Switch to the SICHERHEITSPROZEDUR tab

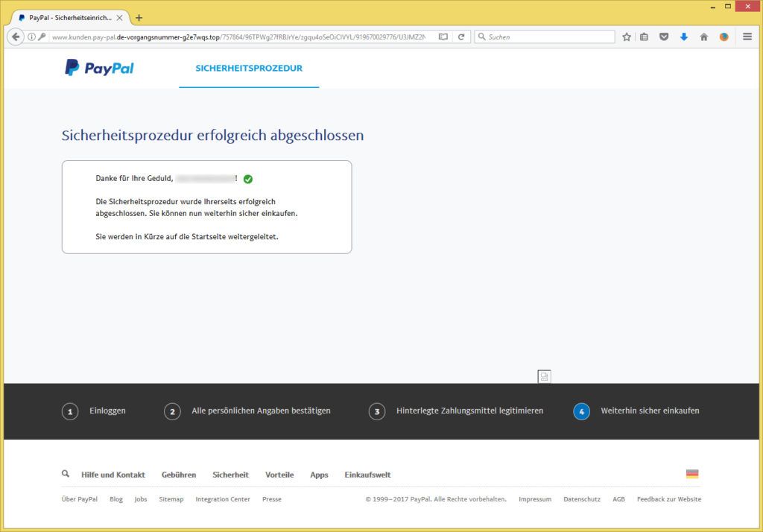pyautogui.click(x=248, y=67)
